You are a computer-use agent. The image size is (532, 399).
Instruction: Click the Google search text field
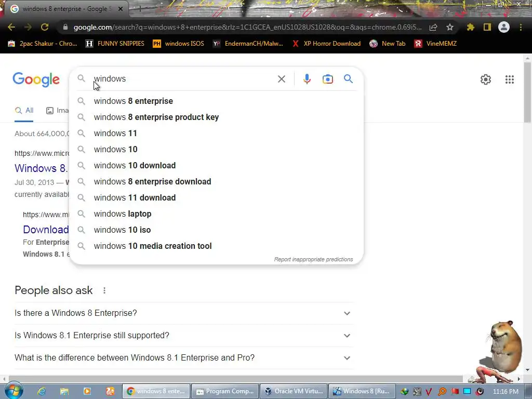[183, 79]
